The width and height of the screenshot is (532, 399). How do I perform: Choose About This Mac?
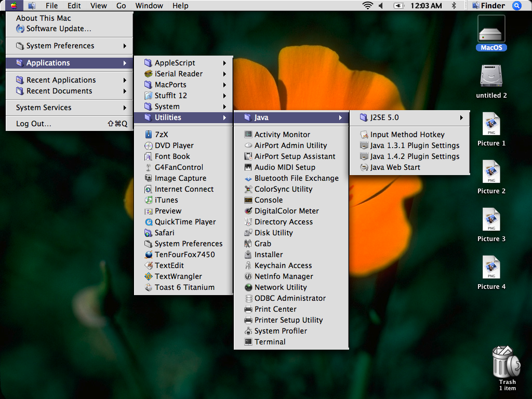coord(69,18)
